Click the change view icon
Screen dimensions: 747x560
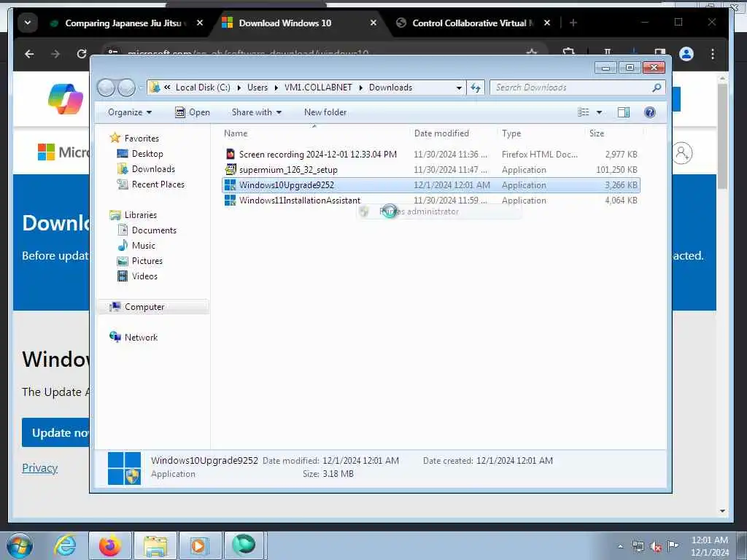point(583,112)
